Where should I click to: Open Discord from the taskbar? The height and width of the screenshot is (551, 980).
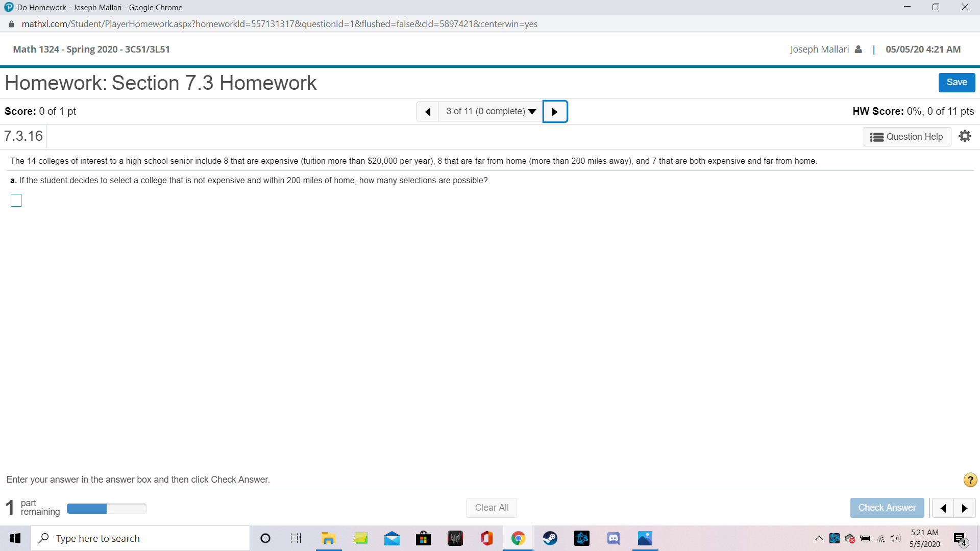[613, 538]
